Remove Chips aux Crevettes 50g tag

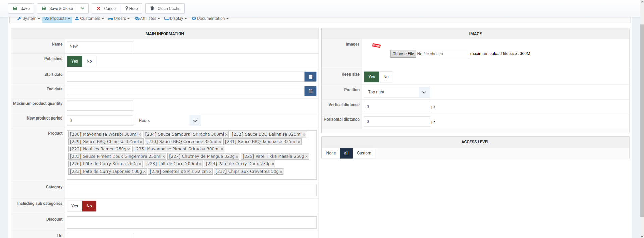coord(281,171)
